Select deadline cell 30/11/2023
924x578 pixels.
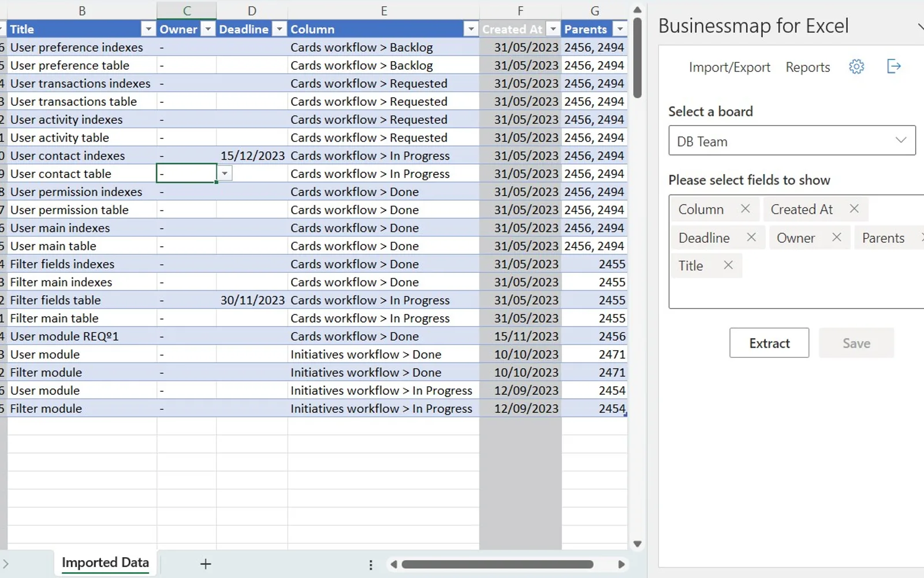[x=252, y=300]
